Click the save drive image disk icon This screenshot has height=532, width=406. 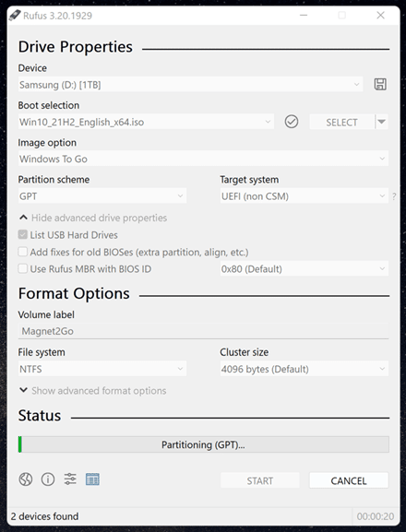(x=380, y=84)
